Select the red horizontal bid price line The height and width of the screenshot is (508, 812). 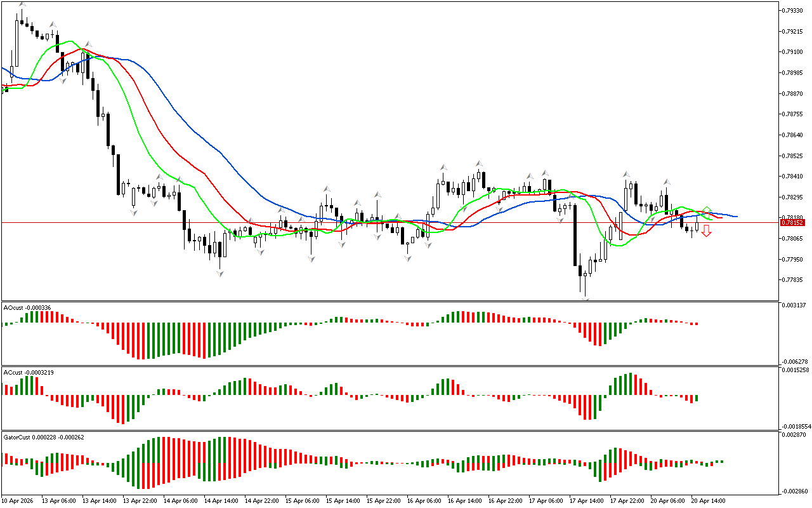tap(381, 223)
